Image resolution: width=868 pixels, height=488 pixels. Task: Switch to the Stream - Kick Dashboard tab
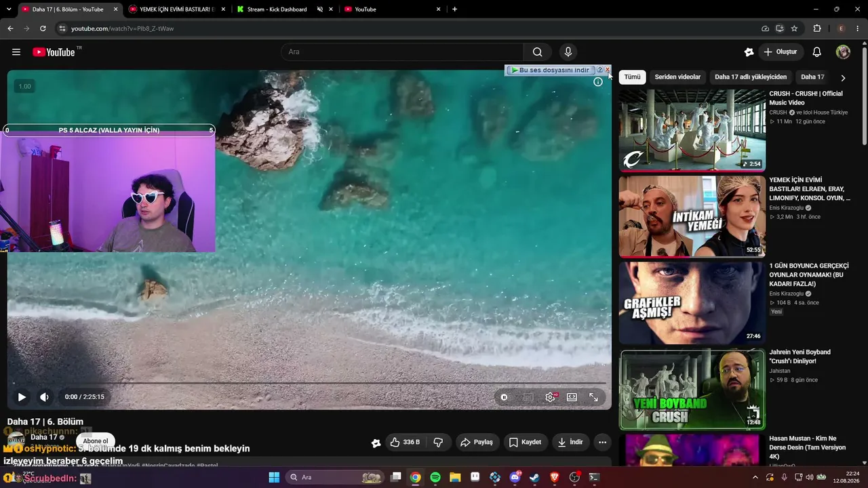tap(285, 9)
